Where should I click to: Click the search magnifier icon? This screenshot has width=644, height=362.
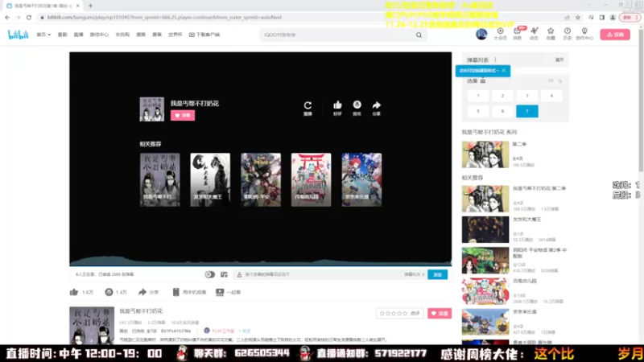tap(419, 35)
